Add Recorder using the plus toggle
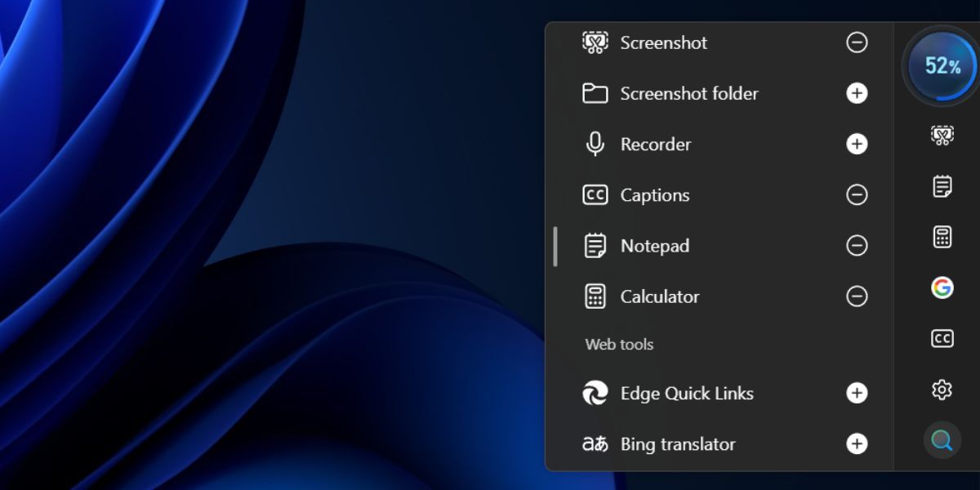 click(856, 144)
